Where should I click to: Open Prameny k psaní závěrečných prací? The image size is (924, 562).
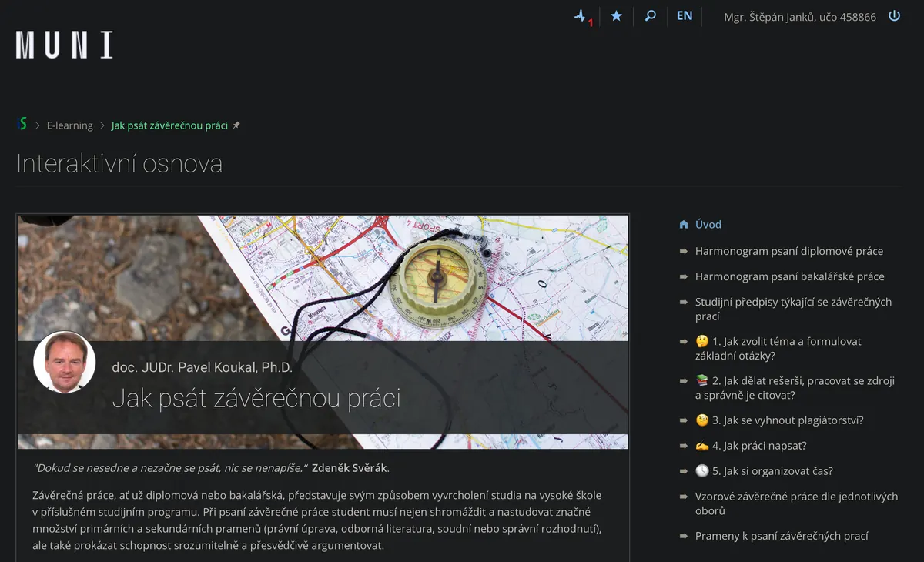point(782,536)
